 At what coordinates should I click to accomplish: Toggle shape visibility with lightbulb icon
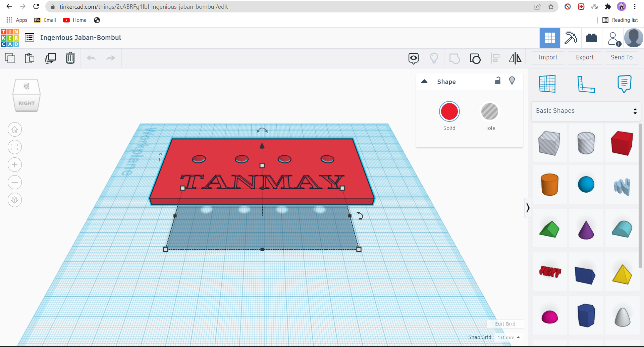[x=512, y=81]
